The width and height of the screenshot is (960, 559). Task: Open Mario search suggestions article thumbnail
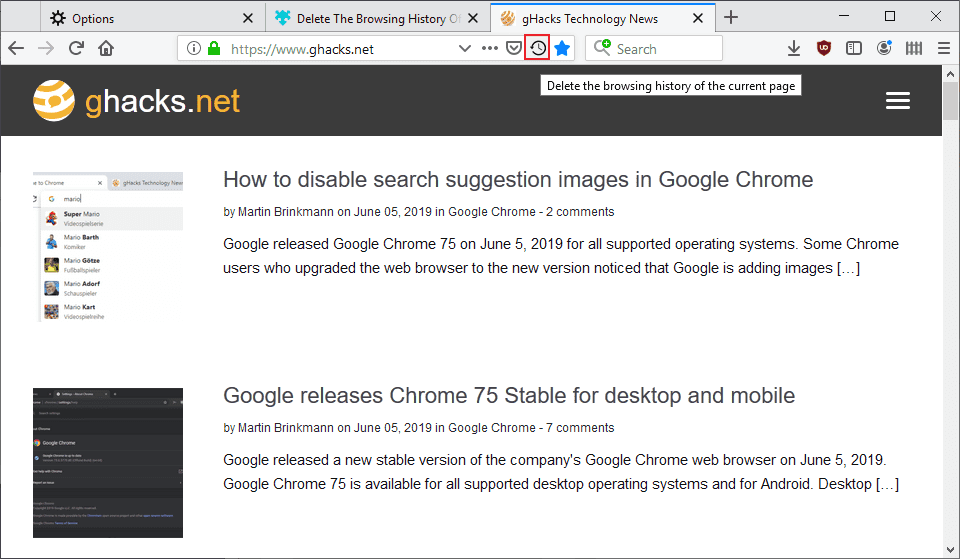[x=108, y=247]
